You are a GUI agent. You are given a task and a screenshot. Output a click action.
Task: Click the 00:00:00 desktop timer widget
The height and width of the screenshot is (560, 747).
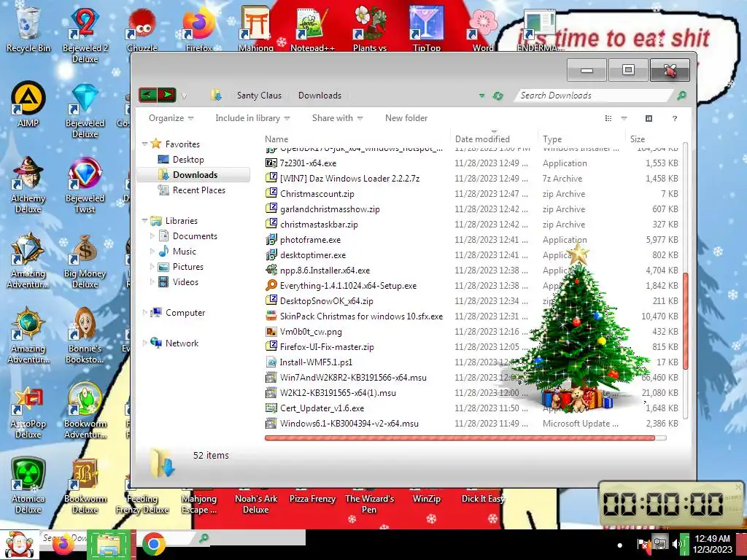point(670,504)
